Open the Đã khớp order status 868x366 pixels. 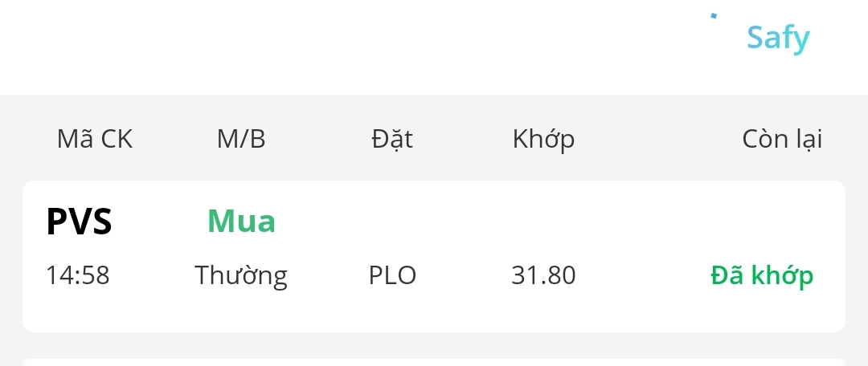click(761, 275)
